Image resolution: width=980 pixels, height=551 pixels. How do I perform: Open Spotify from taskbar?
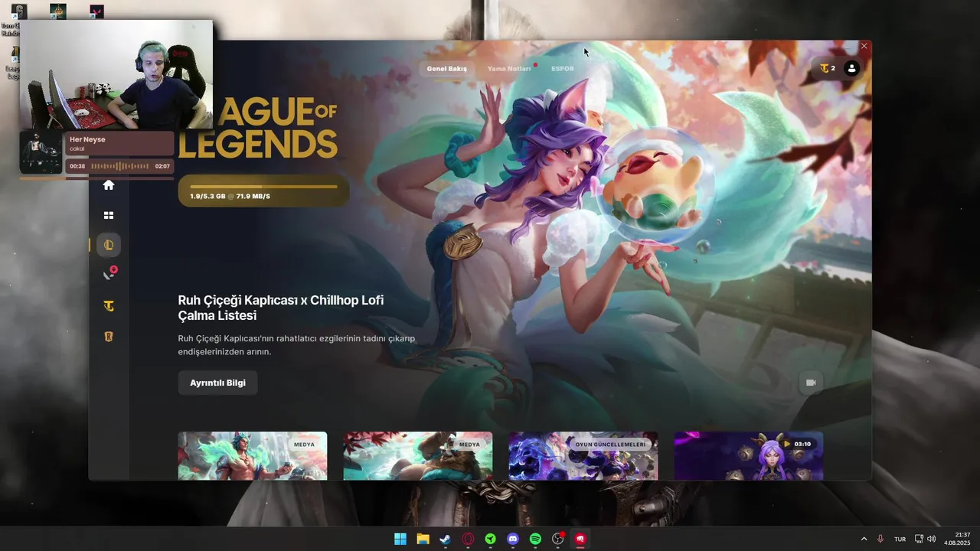tap(535, 539)
